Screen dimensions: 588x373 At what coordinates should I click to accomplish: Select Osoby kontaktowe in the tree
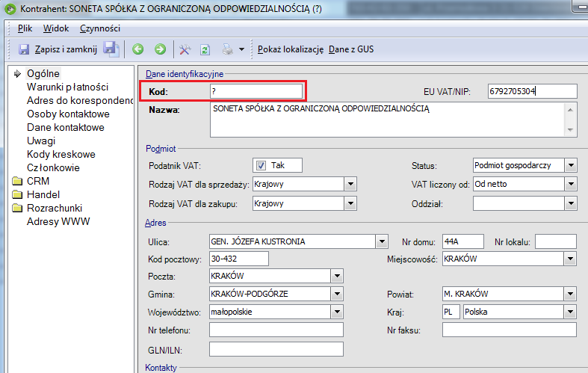coord(68,114)
